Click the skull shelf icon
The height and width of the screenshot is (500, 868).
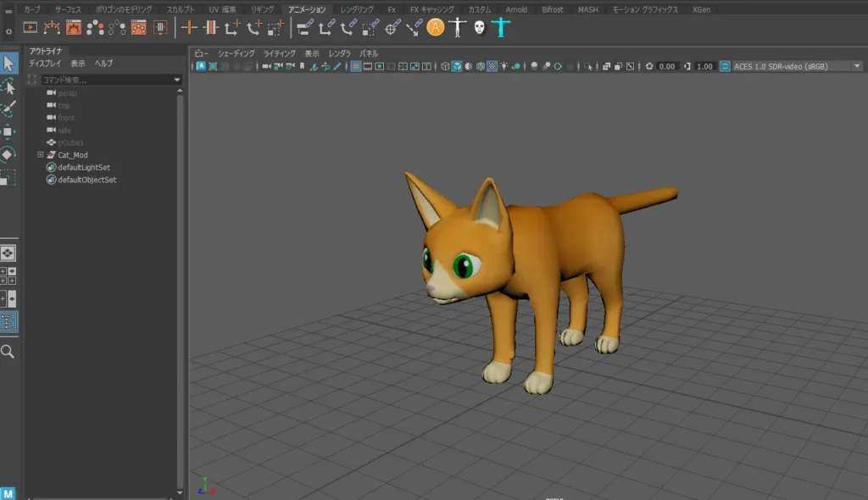point(479,27)
